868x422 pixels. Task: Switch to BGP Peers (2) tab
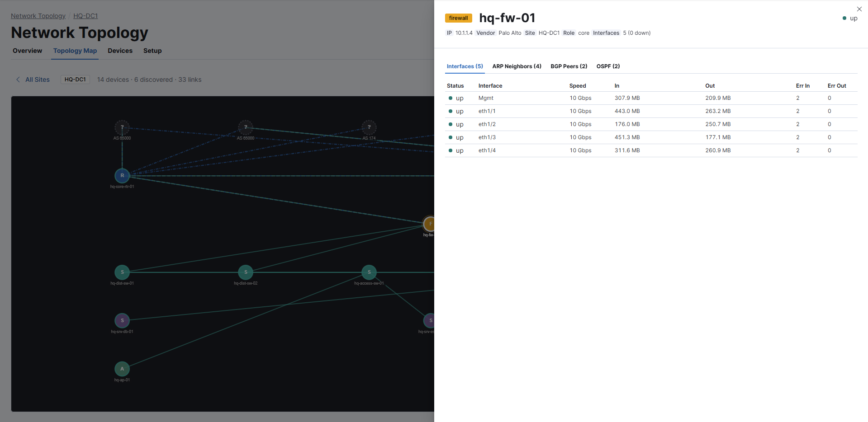pos(569,66)
